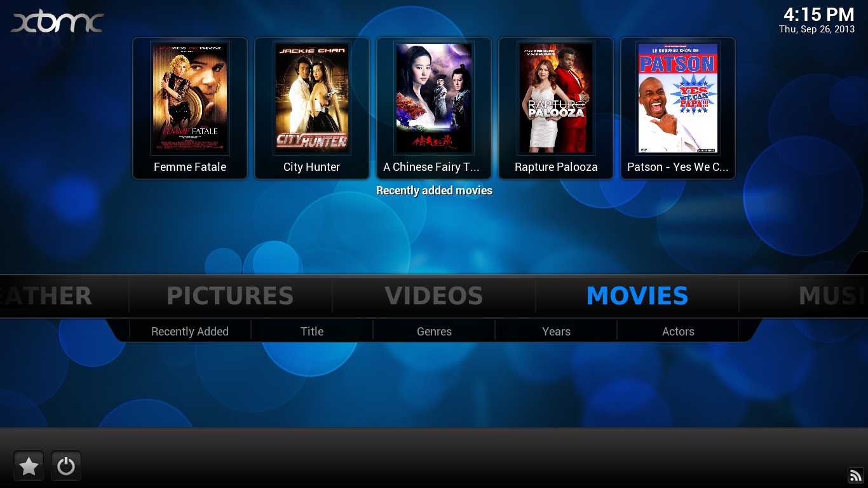The image size is (868, 488).
Task: Open A Chinese Fairy Tale poster
Action: (434, 98)
